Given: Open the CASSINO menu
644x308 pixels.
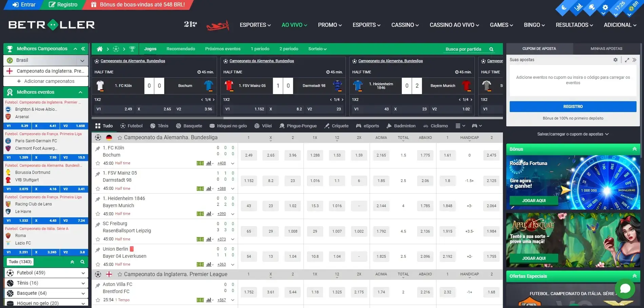Looking at the screenshot, I should (x=405, y=25).
